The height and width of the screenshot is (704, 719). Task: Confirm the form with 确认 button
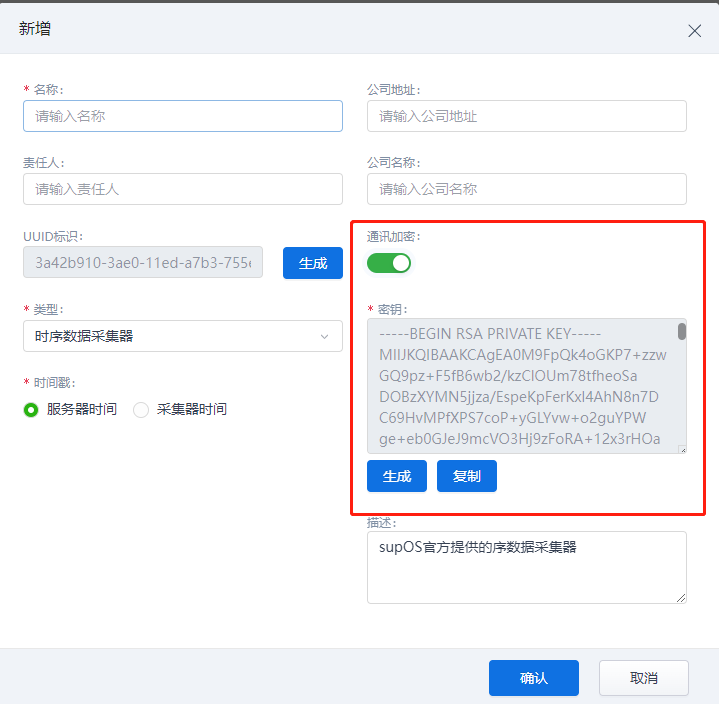click(x=534, y=678)
